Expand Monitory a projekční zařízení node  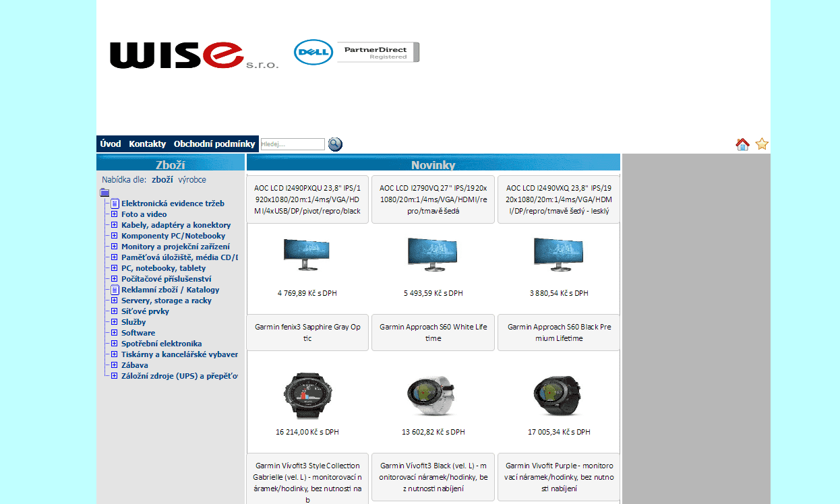pyautogui.click(x=115, y=247)
